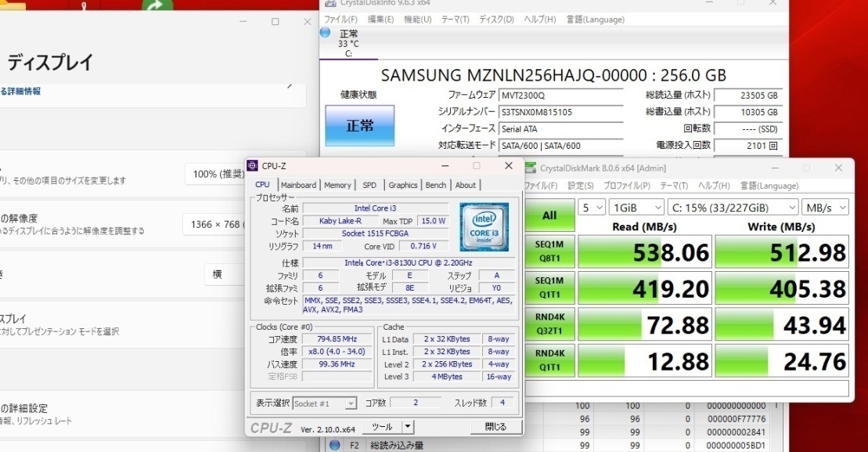Screen dimensions: 868x452
Task: Open the 1GiB test size dropdown
Action: point(636,208)
